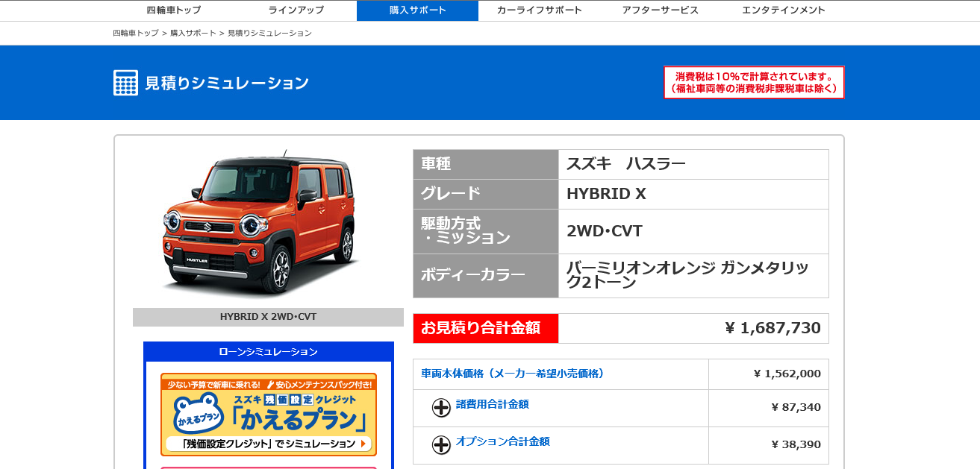The width and height of the screenshot is (980, 469).
Task: Click the vehicle price ¥ 1,562,000
Action: coord(787,374)
